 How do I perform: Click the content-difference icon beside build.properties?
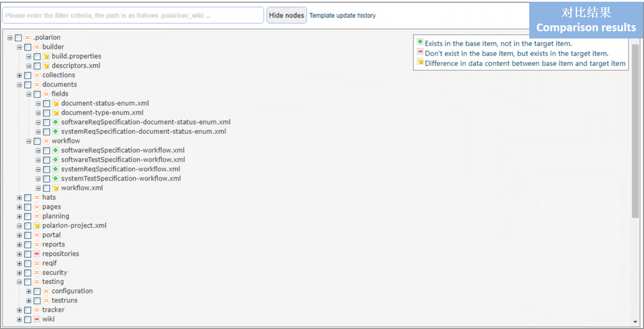tap(46, 56)
